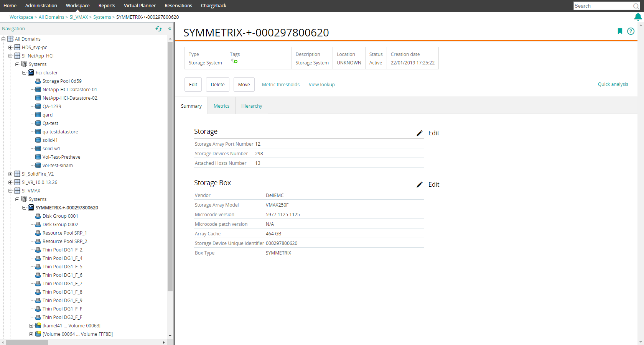Viewport: 644px width, 345px height.
Task: Select Thin Pool DG1_F_9 in the tree
Action: click(x=62, y=301)
